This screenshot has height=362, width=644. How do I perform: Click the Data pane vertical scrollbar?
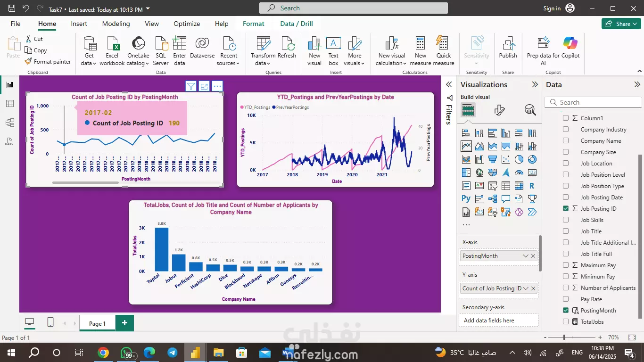[640, 237]
